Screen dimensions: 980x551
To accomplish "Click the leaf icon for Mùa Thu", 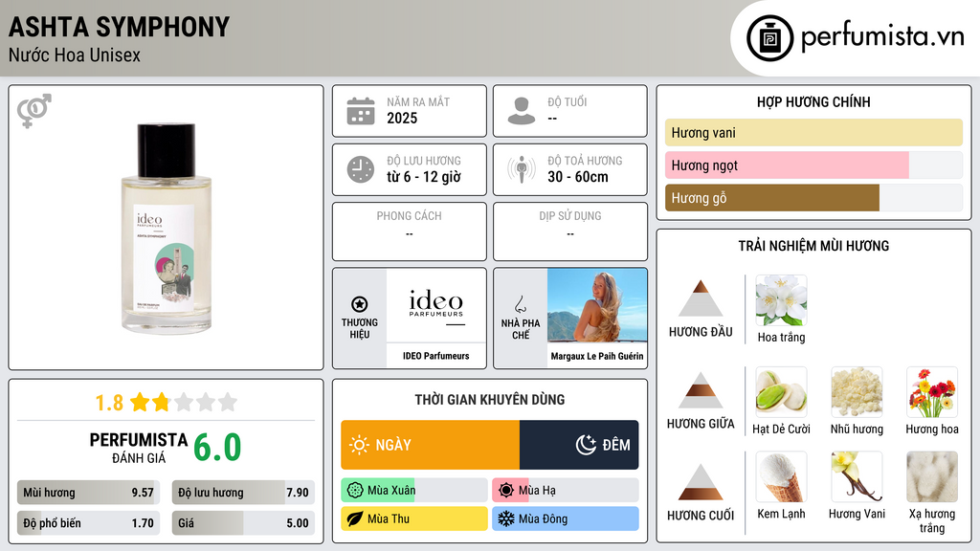I will click(x=355, y=518).
